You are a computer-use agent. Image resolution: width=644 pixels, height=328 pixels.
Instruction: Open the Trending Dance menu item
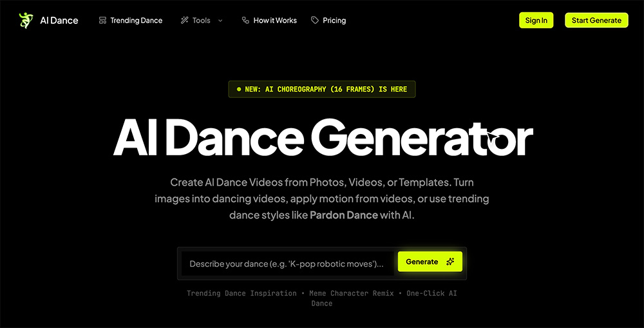click(137, 21)
